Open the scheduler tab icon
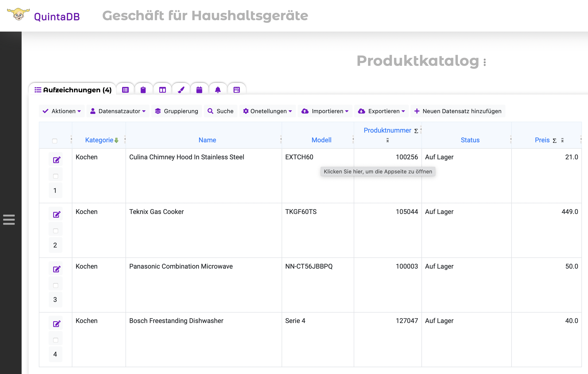588x374 pixels. [x=237, y=90]
